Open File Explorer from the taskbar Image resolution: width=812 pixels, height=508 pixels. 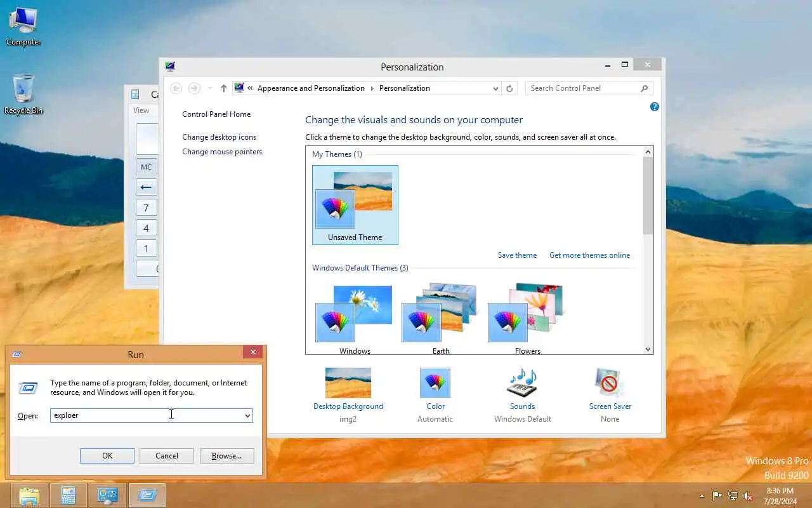tap(29, 495)
